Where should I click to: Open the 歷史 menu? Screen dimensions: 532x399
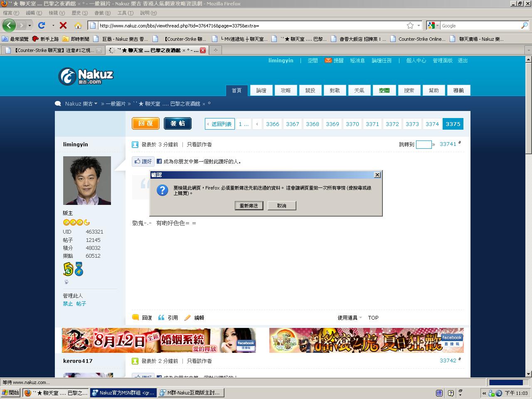click(79, 13)
